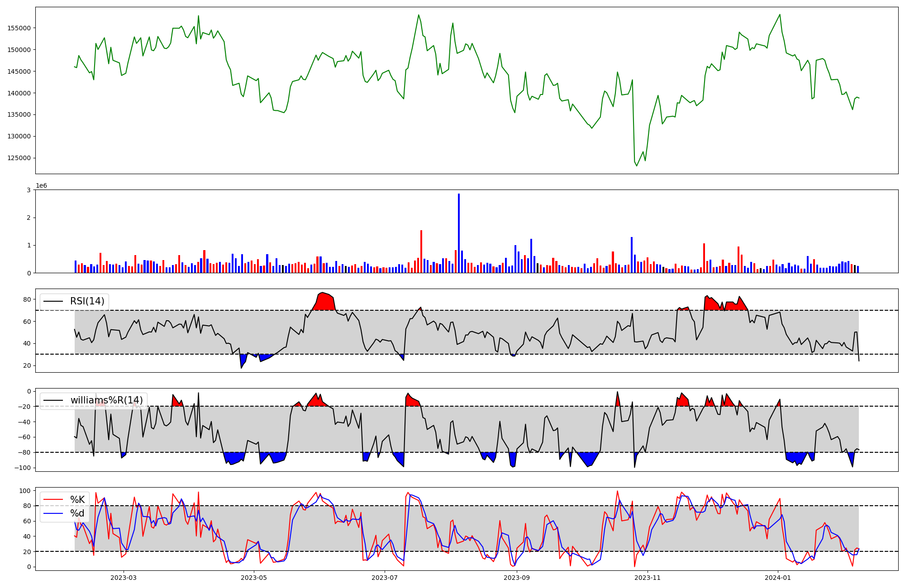Click the black RSI(14) legend line sample

coord(53,301)
